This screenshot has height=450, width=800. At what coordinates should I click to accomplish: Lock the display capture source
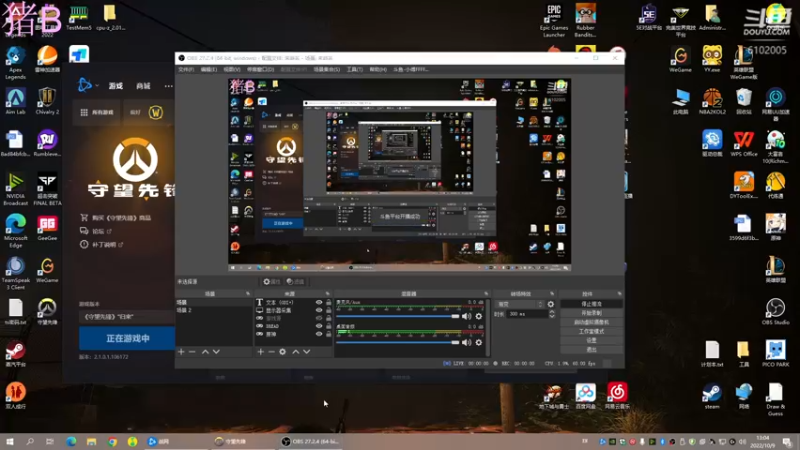329,310
